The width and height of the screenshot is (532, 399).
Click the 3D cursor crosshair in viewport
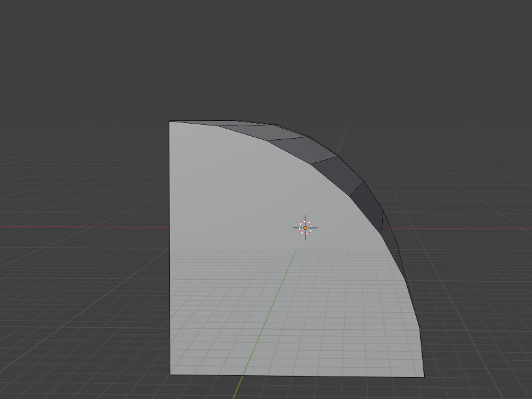click(305, 228)
